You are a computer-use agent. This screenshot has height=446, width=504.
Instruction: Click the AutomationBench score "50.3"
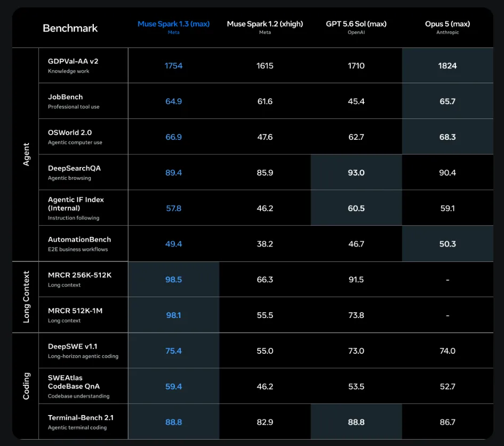pyautogui.click(x=447, y=244)
